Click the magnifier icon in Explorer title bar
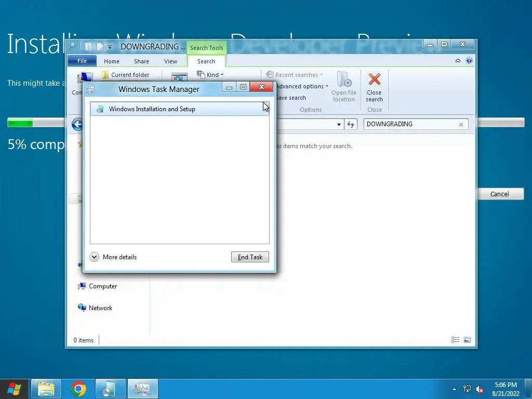This screenshot has width=532, height=399. [72, 46]
